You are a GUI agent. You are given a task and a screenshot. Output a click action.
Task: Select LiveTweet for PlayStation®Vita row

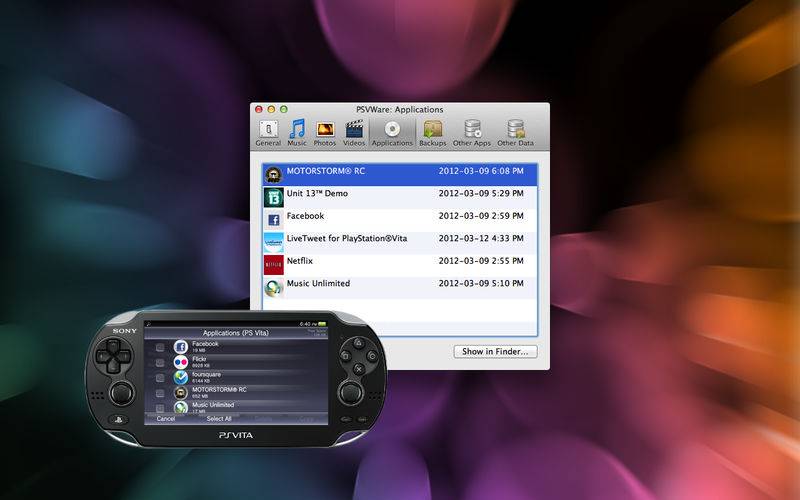click(x=399, y=242)
